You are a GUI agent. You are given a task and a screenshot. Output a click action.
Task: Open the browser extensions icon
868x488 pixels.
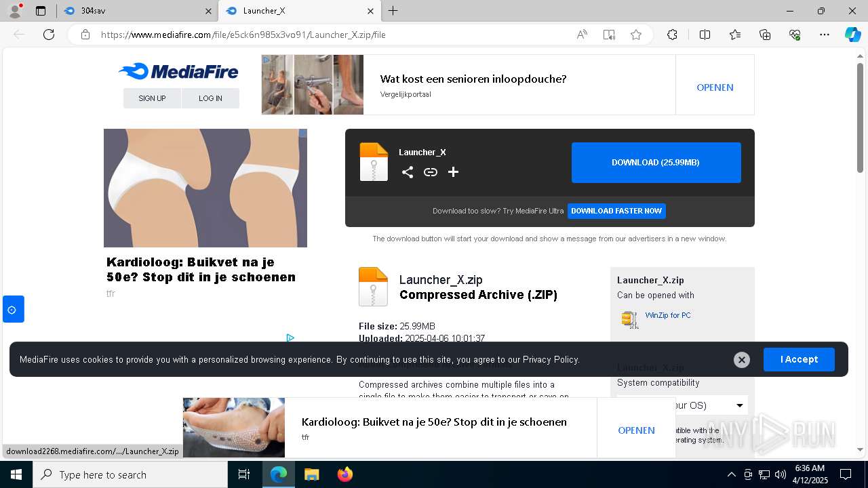[x=672, y=35]
